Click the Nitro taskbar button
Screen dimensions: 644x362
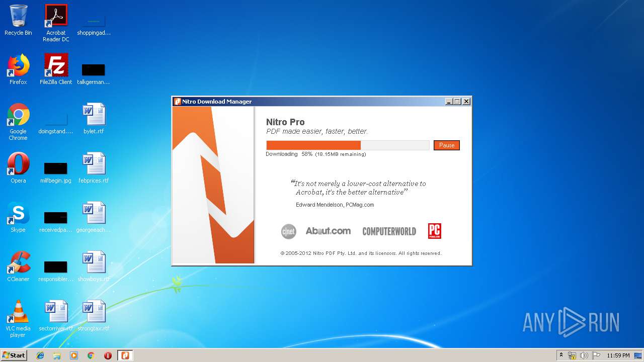coord(125,355)
